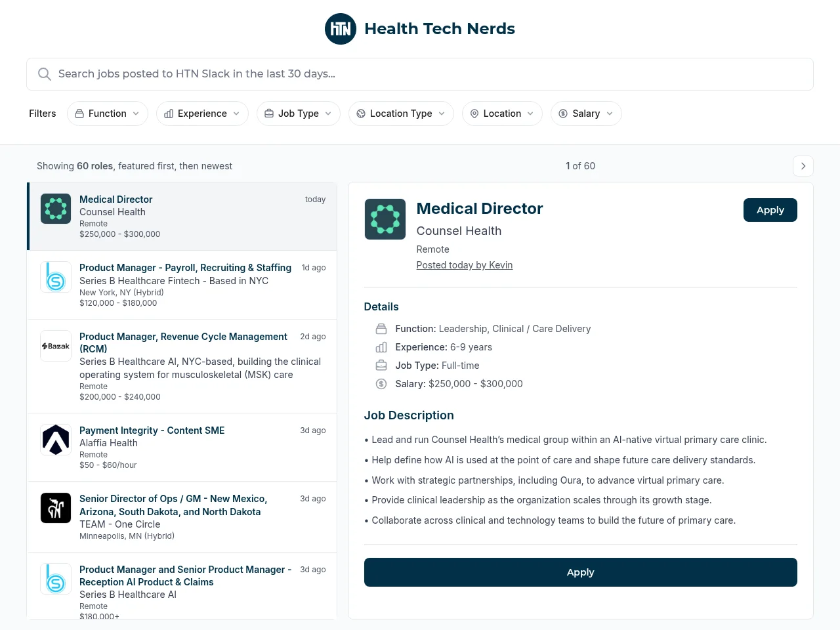The width and height of the screenshot is (840, 630).
Task: Click the Health Tech Nerds title
Action: pyautogui.click(x=440, y=29)
